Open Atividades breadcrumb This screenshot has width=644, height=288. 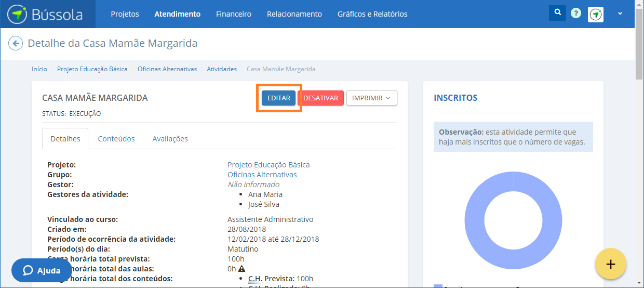[222, 69]
